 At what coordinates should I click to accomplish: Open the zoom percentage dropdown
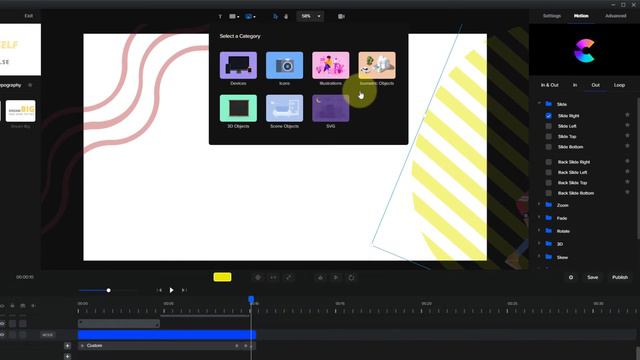(311, 16)
